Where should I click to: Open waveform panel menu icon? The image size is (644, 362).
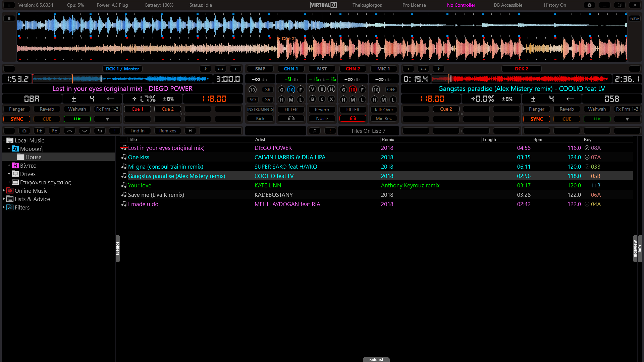9,18
